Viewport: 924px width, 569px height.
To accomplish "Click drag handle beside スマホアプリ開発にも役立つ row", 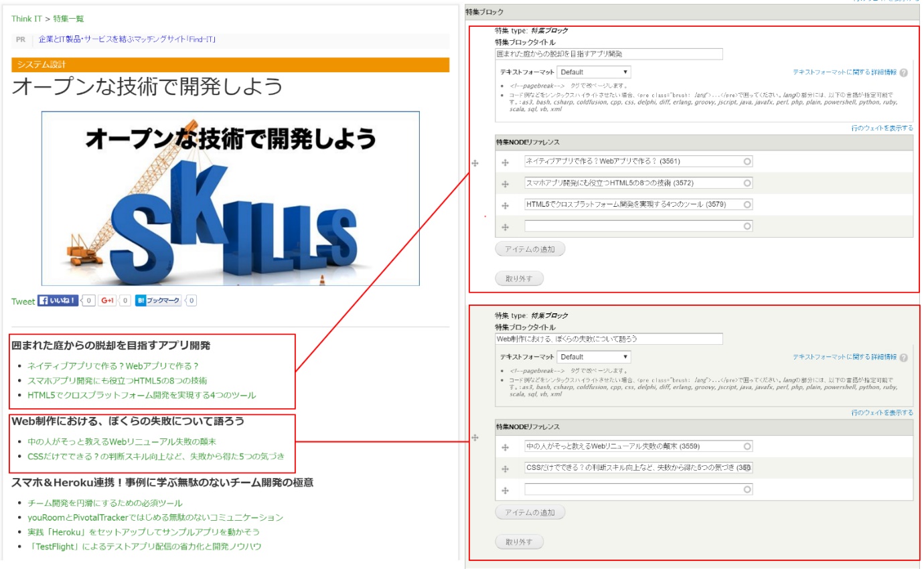I will 506,183.
